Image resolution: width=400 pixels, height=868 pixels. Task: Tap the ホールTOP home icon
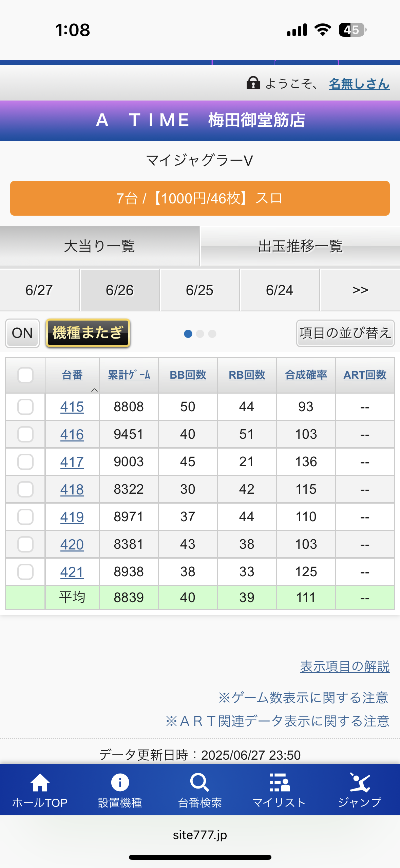pyautogui.click(x=40, y=782)
